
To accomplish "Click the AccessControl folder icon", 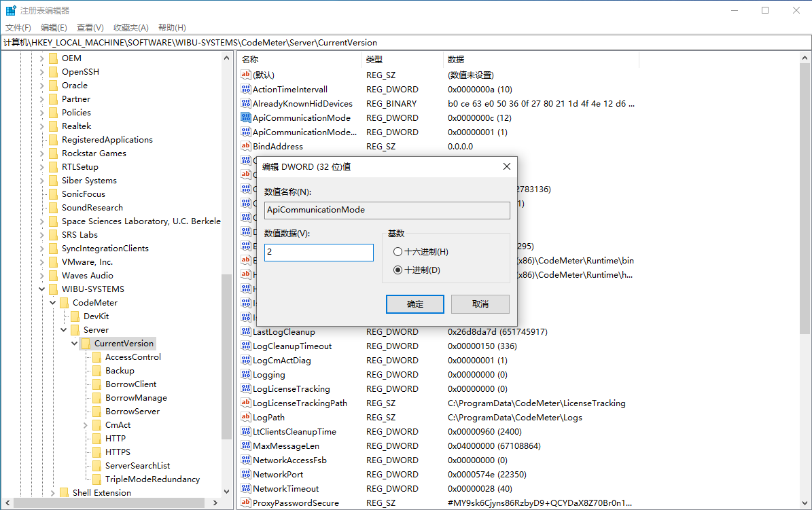I will [x=97, y=357].
